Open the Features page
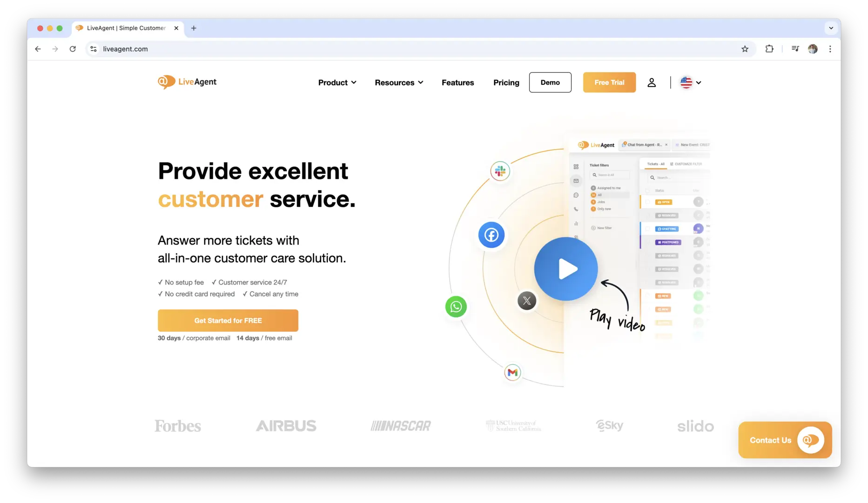868x503 pixels. click(x=458, y=82)
